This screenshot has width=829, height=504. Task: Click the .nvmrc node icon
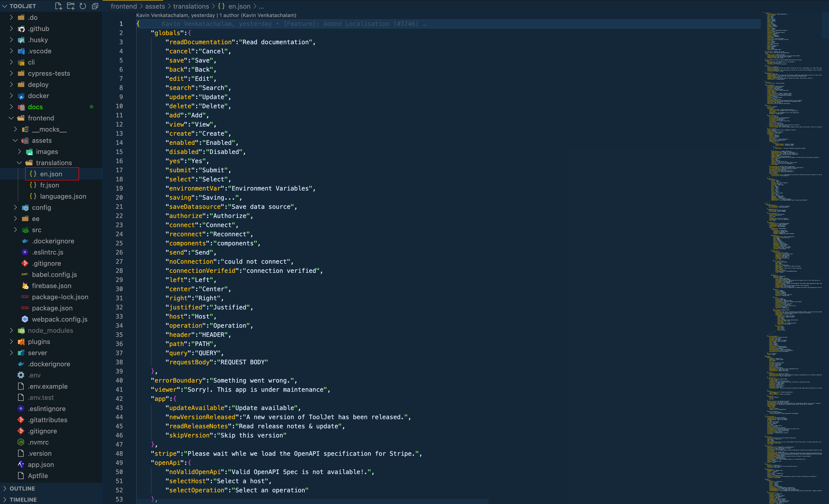21,442
